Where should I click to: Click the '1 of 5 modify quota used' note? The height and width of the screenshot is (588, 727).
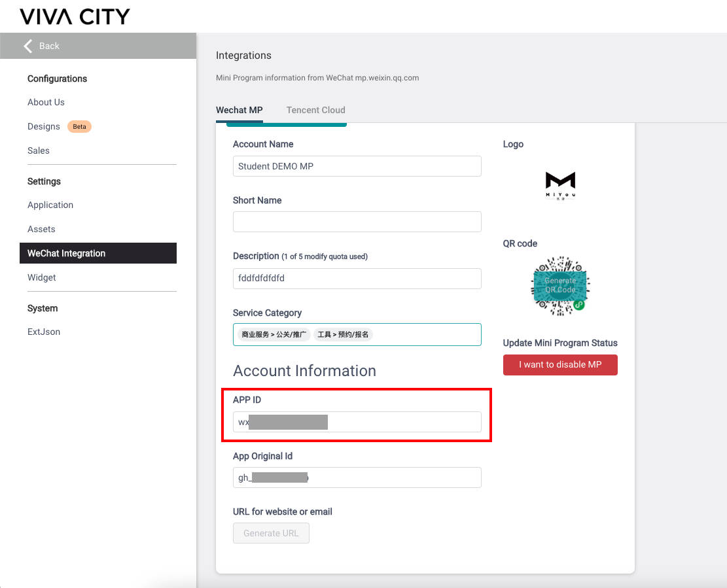[x=325, y=256]
